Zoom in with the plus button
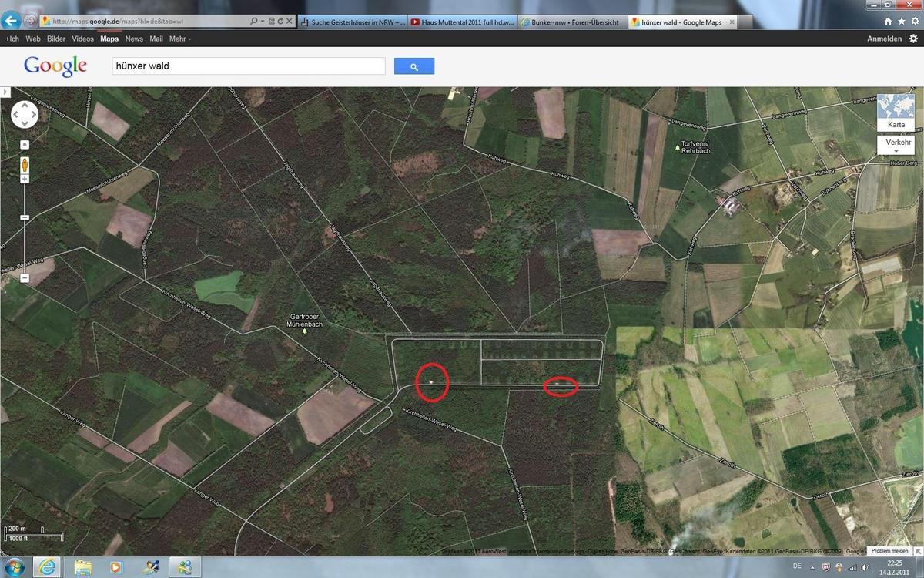Screen dimensions: 924x578 point(25,180)
